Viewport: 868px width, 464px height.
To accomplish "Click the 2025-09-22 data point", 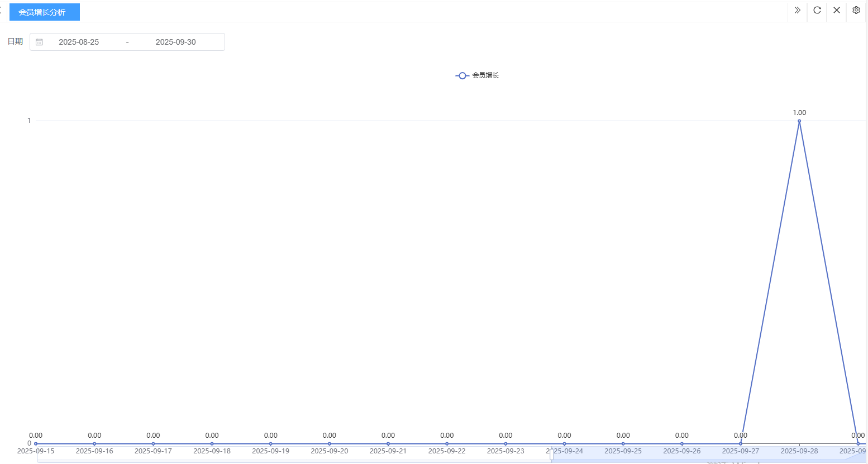I will point(447,444).
